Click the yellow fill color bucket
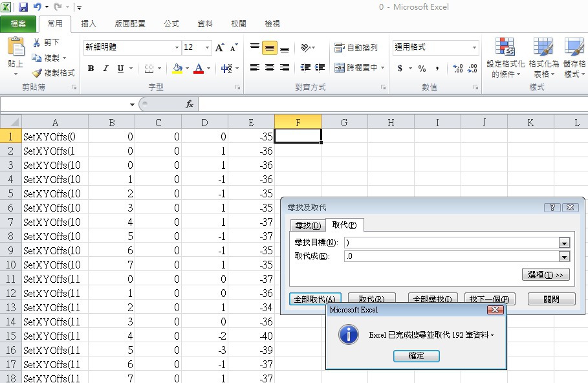Viewport: 588px width, 383px height. [178, 69]
